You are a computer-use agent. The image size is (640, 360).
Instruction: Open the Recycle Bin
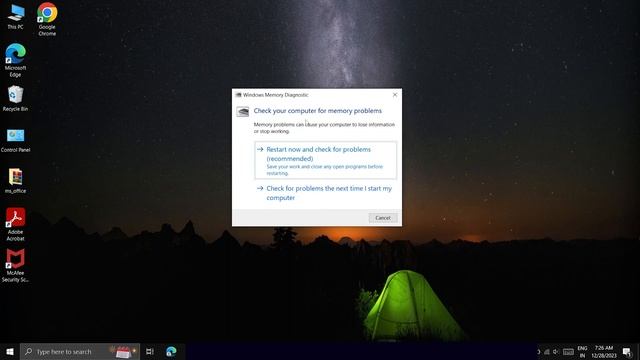16,98
